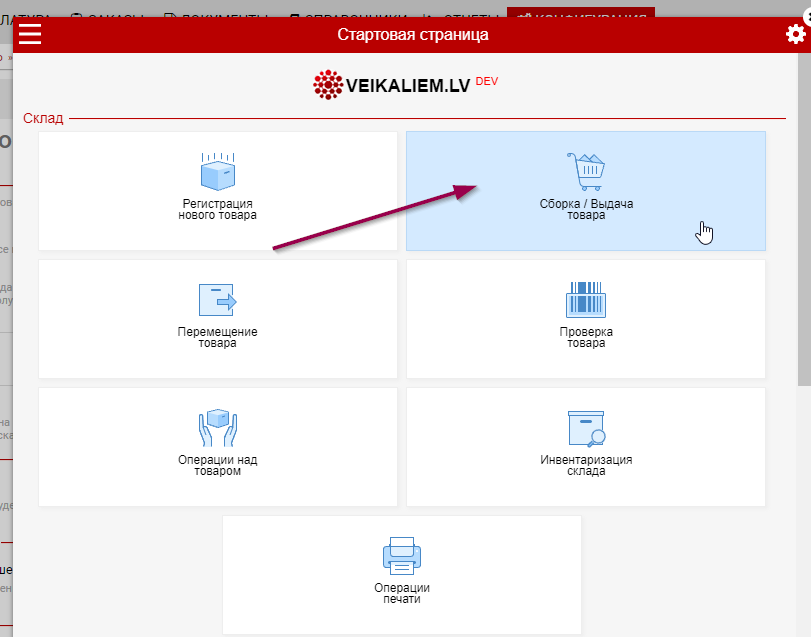Open the 'Регистрация нового товара' label
811x637 pixels.
click(x=217, y=209)
